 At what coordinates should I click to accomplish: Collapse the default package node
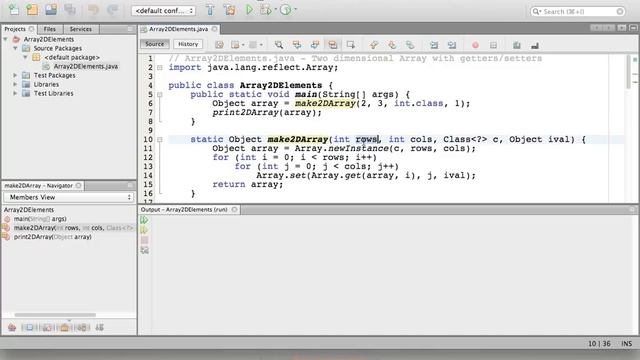coord(25,57)
